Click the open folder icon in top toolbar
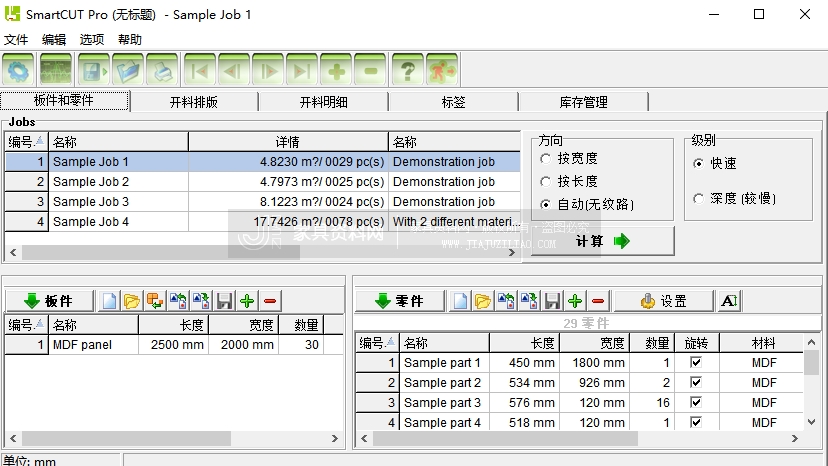This screenshot has height=466, width=828. 128,70
